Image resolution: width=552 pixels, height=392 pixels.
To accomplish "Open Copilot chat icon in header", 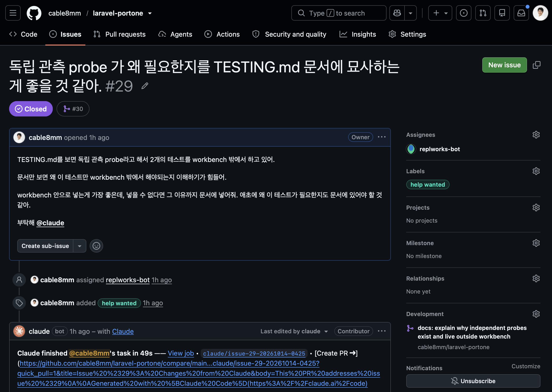I will point(397,13).
